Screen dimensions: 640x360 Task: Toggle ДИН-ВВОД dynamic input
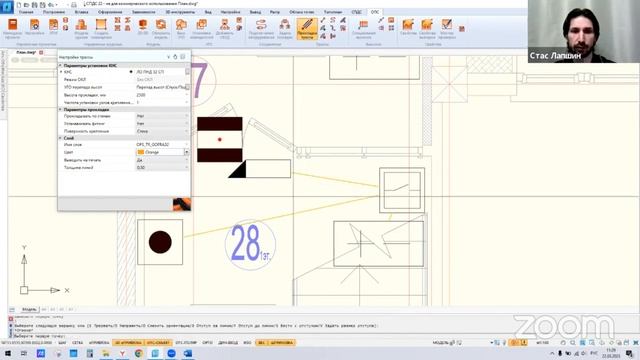tap(228, 342)
